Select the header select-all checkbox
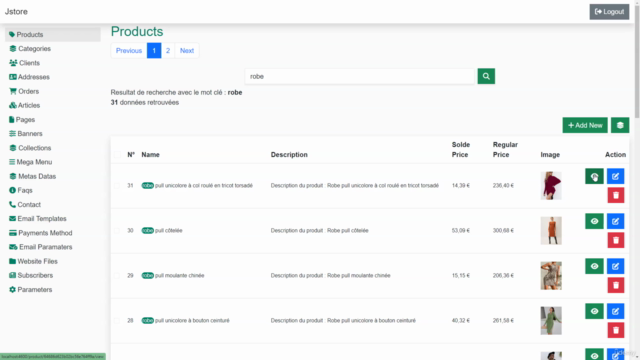Screen dimensions: 640x360 tap(117, 155)
